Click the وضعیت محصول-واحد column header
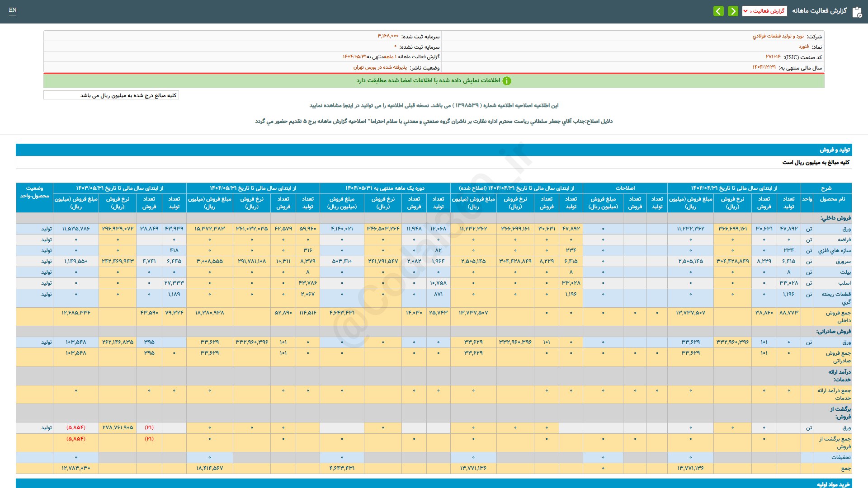This screenshot has height=488, width=868. click(x=34, y=192)
